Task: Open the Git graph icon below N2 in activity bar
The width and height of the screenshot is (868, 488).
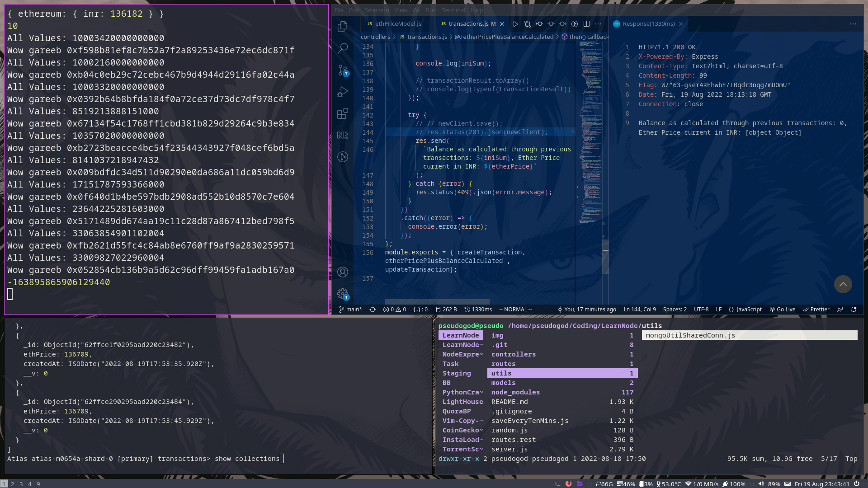Action: [x=343, y=157]
